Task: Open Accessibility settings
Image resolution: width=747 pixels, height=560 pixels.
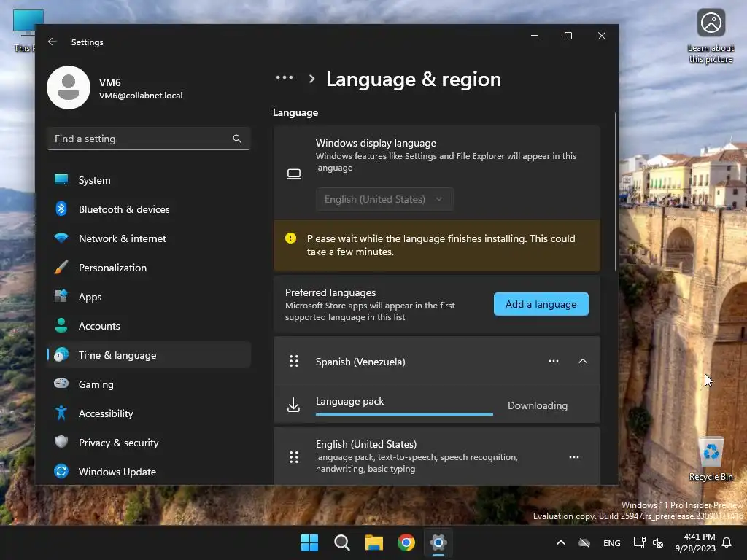Action: (149, 413)
